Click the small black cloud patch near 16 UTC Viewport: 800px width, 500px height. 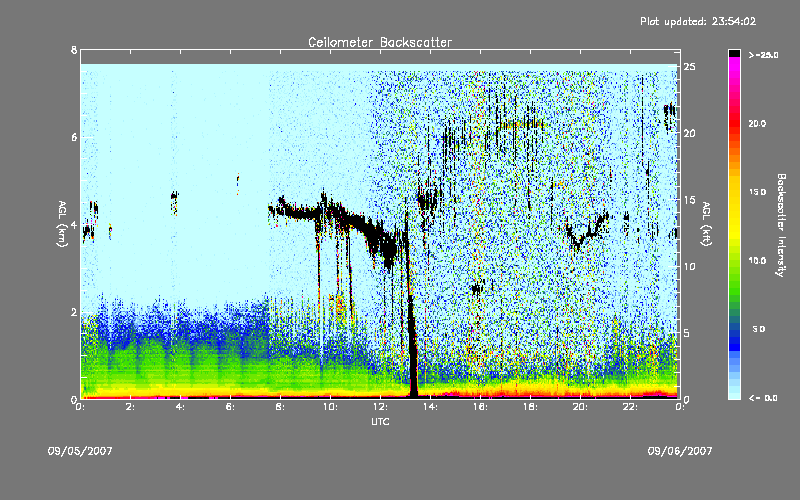coord(478,289)
